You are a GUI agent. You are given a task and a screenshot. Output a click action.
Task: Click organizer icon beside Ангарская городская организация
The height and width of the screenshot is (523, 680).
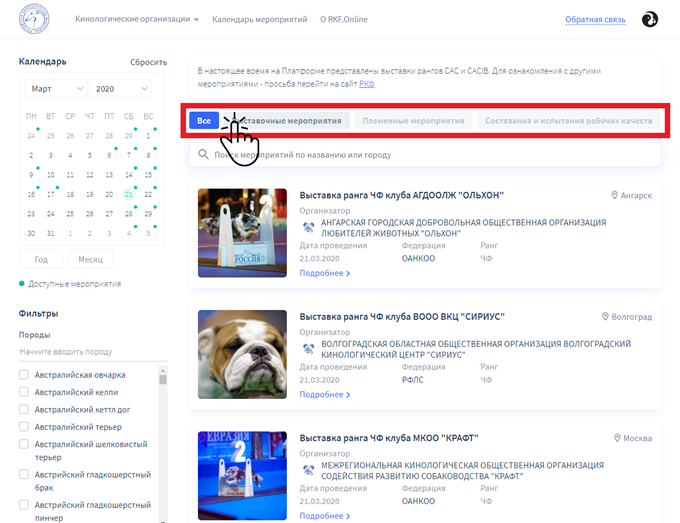click(308, 227)
